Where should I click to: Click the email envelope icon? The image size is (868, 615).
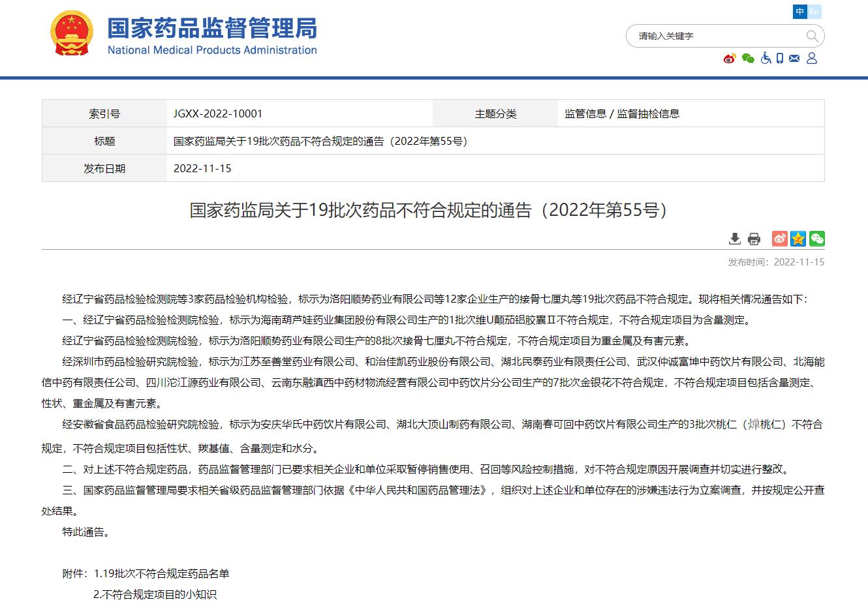(x=794, y=59)
